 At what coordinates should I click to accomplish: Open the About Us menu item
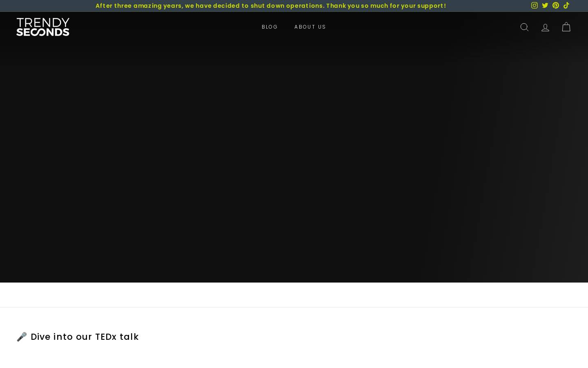[x=310, y=27]
